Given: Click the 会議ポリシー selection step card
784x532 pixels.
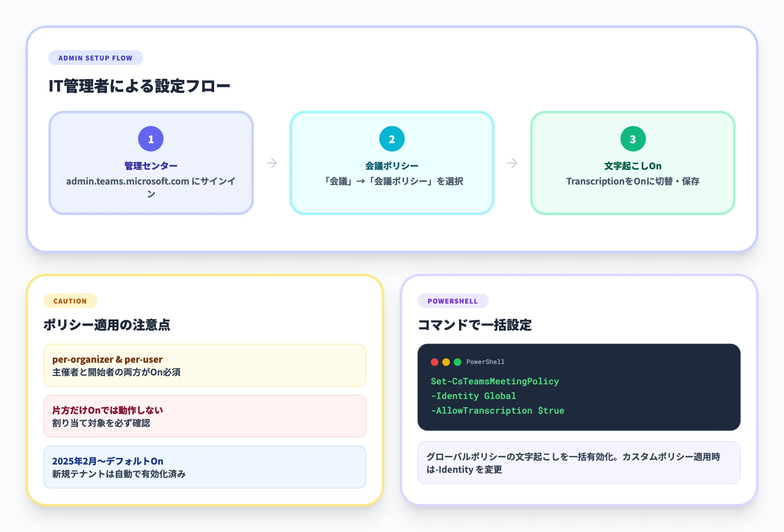Looking at the screenshot, I should [392, 162].
